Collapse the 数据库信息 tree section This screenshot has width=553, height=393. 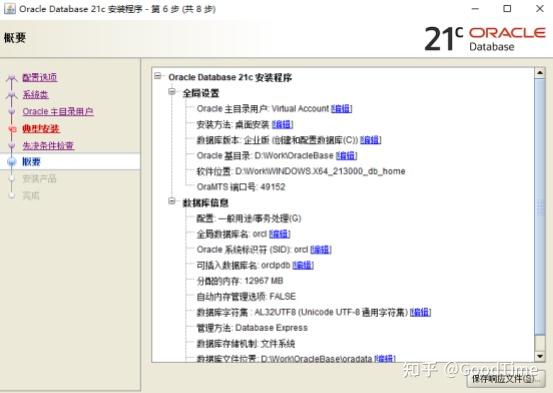172,201
